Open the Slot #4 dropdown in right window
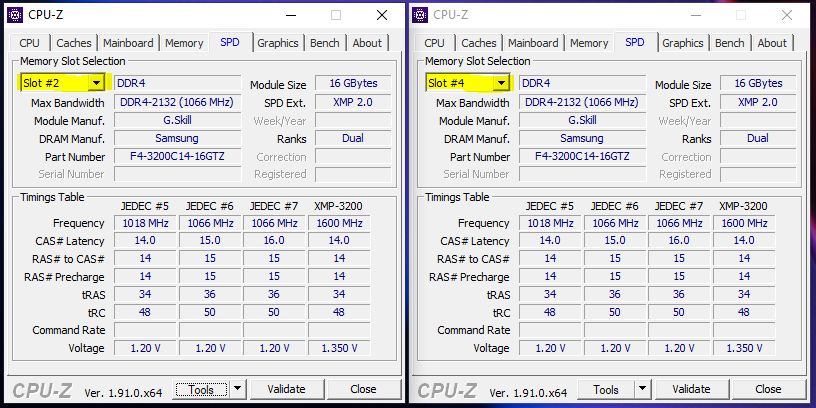Screen dimensions: 816x408 (501, 83)
